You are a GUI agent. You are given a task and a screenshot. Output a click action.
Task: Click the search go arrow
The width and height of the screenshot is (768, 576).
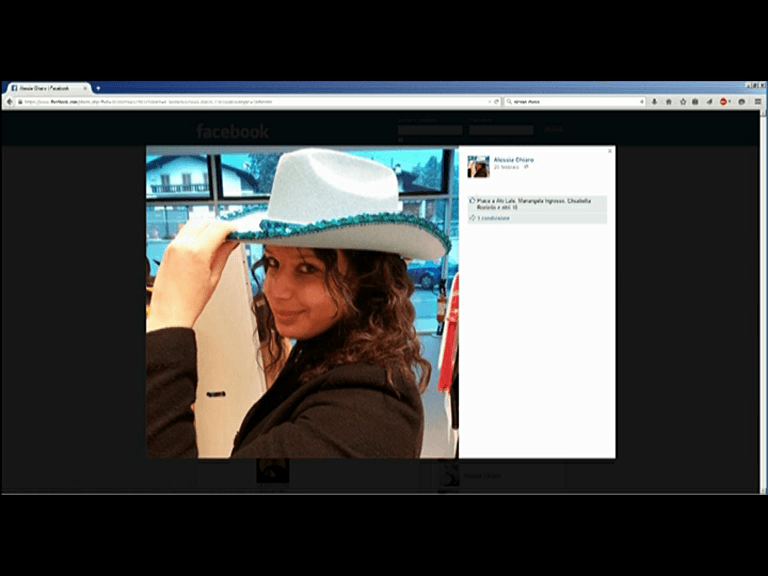tap(642, 102)
